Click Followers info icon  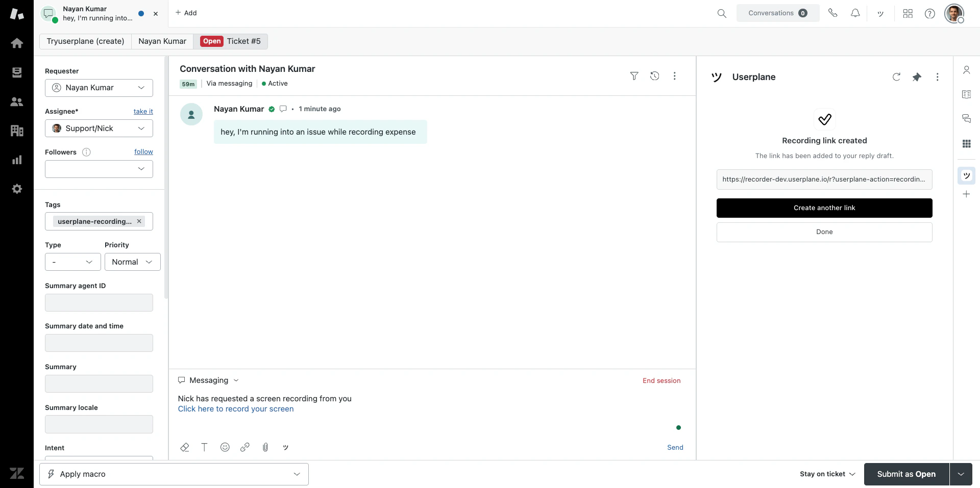click(x=86, y=152)
